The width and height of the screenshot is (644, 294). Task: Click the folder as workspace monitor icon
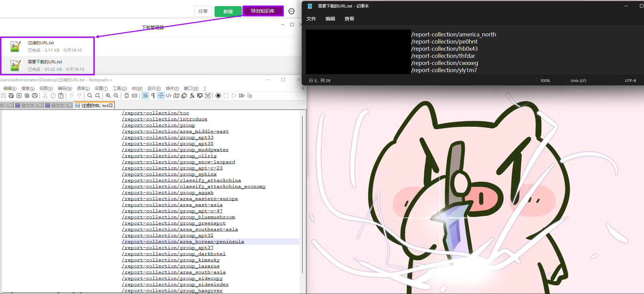click(200, 96)
